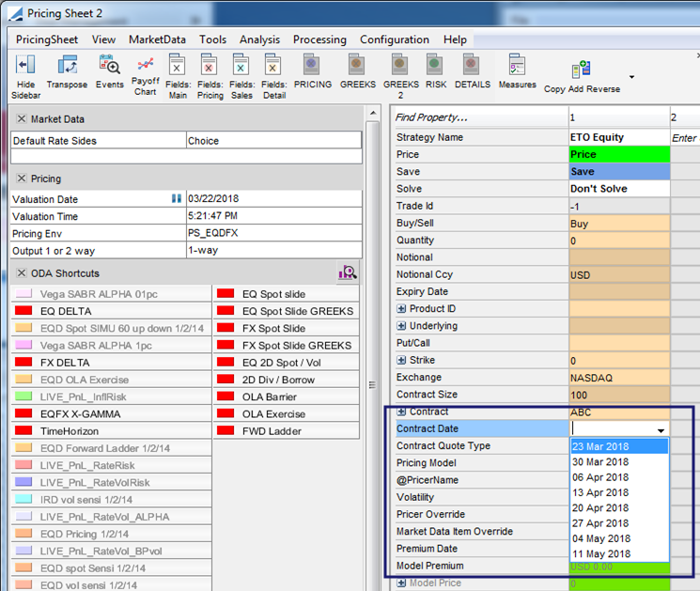Run the FX DELTA shortcut
The image size is (700, 591).
pyautogui.click(x=112, y=363)
